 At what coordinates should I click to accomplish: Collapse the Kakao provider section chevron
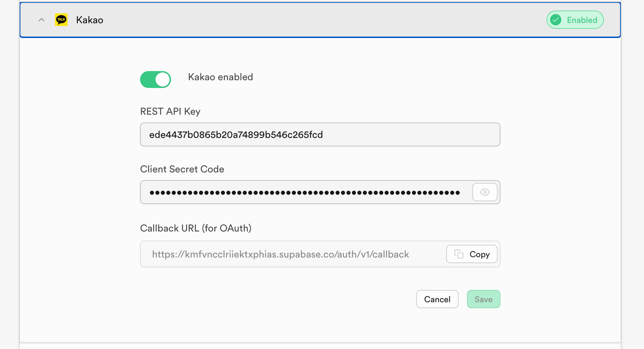42,20
